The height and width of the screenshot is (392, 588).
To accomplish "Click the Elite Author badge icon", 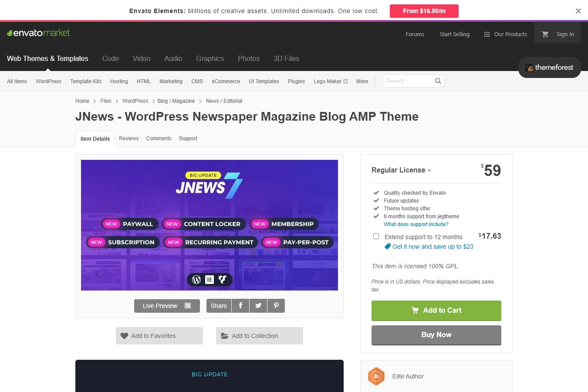I will point(376,376).
